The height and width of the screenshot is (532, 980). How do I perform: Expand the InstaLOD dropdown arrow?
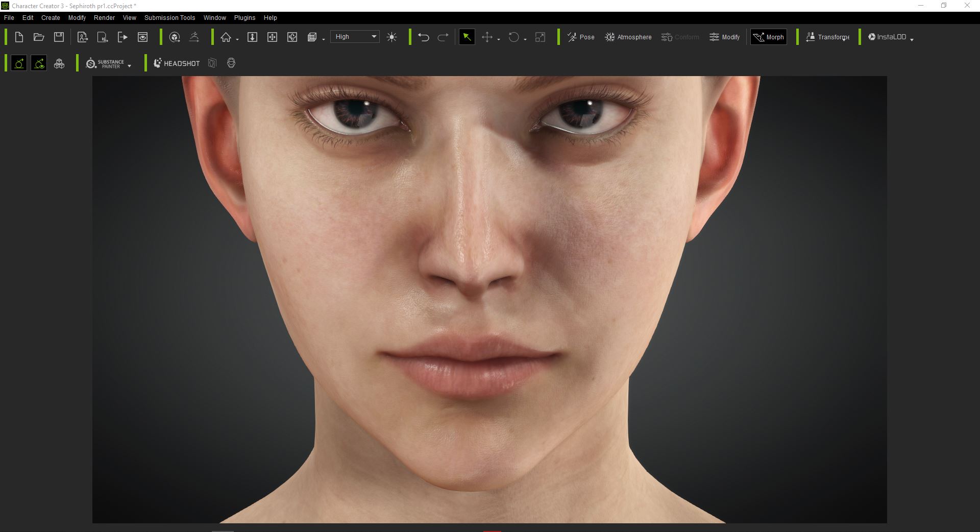point(912,39)
